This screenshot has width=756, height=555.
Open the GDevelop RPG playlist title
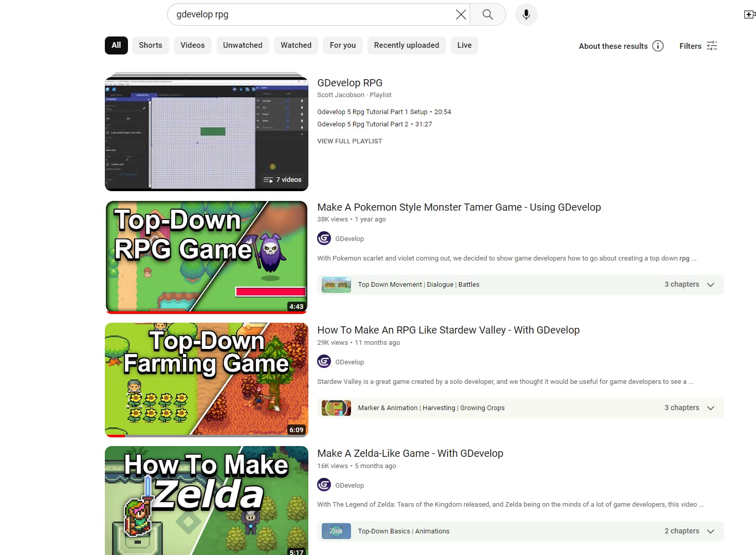tap(350, 83)
